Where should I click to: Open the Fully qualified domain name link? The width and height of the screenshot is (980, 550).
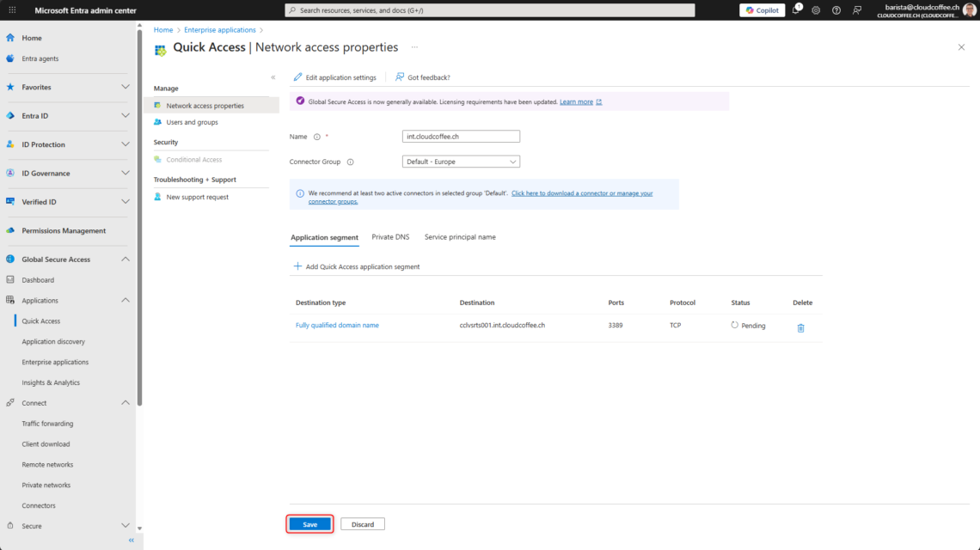pos(337,325)
